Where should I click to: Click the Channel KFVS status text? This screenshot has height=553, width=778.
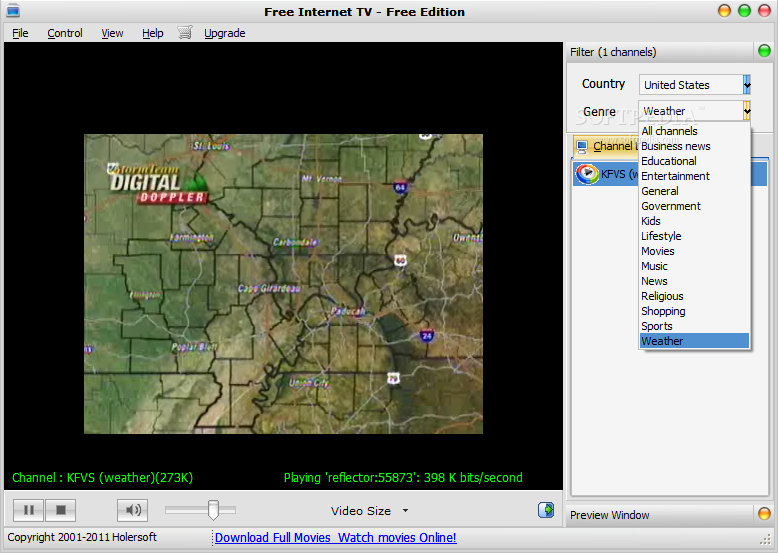tap(102, 478)
